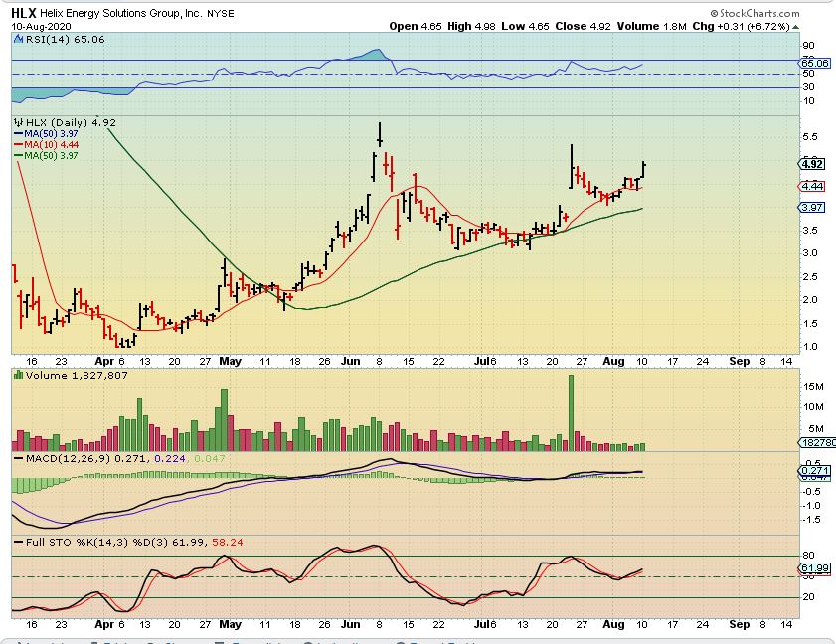Screen dimensions: 836x644
Task: Click the RSI(14) 65.06 panel label
Action: point(65,39)
